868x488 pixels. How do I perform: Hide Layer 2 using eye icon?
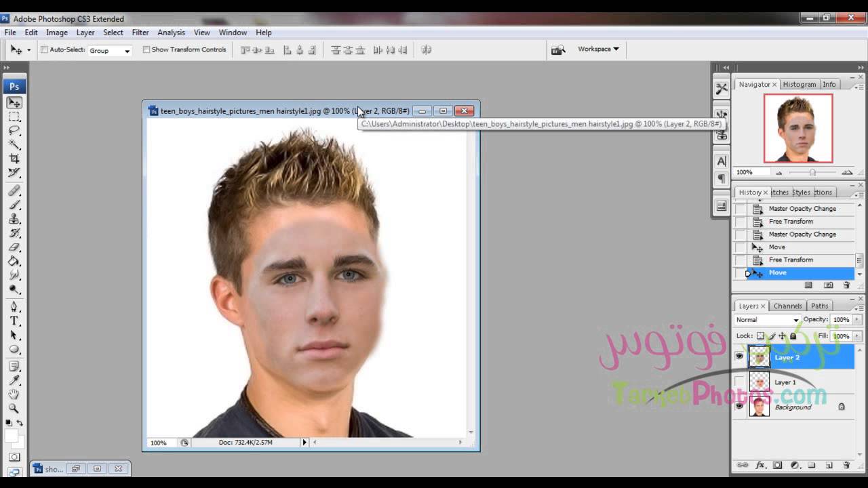pos(739,357)
